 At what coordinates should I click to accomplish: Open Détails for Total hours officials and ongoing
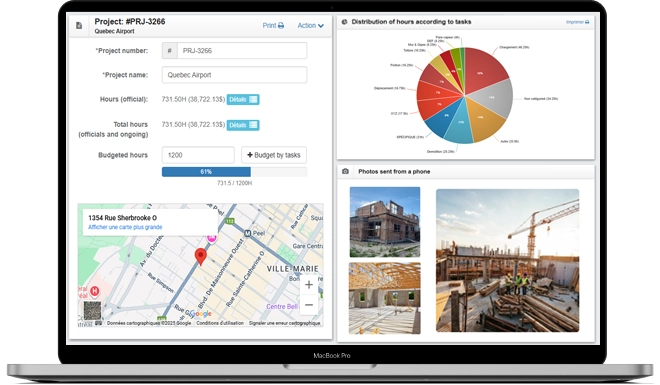pyautogui.click(x=243, y=125)
